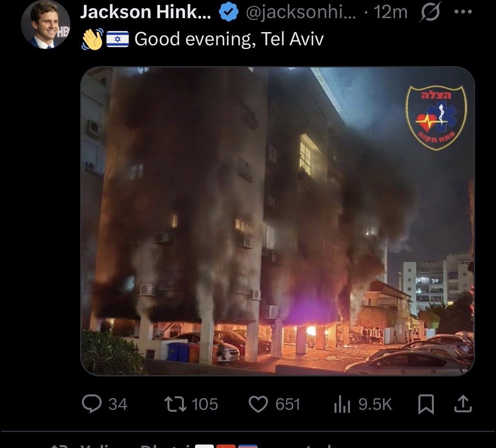Like the post with heart icon
This screenshot has height=448, width=496.
point(258,404)
